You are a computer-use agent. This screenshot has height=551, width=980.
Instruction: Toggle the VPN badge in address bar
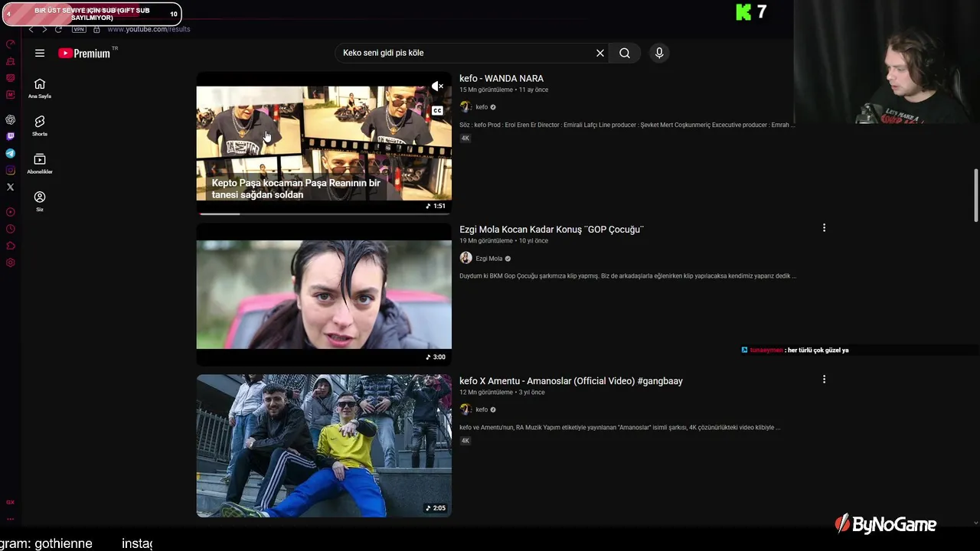[x=79, y=29]
